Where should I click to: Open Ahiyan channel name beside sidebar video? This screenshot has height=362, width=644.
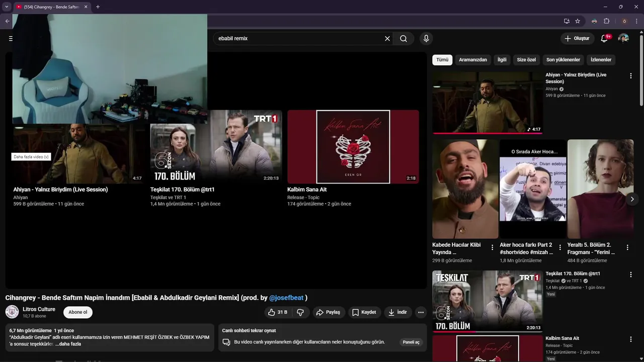pos(551,89)
